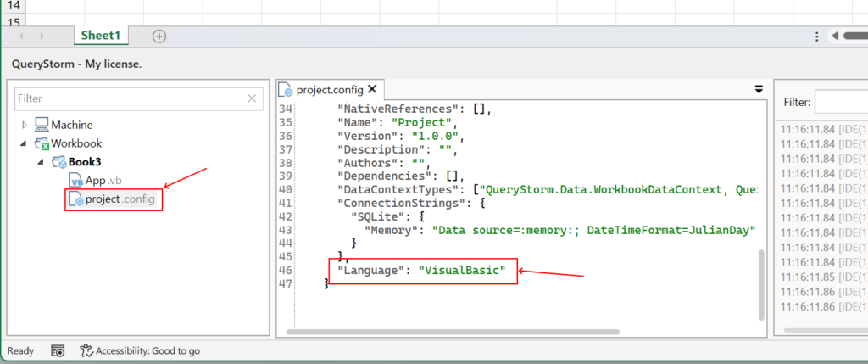Viewport: 868px width, 364px height.
Task: Click the "1.0.0" version value
Action: pyautogui.click(x=436, y=137)
